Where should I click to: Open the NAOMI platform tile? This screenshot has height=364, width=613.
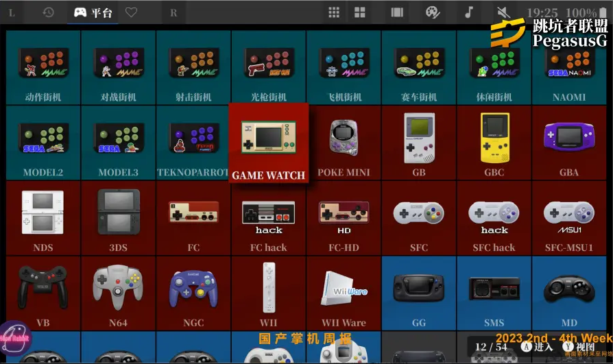click(x=569, y=68)
